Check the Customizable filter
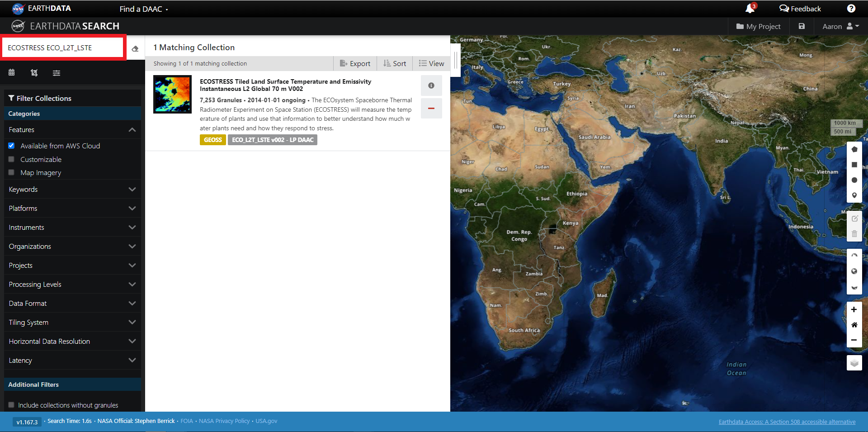 11,159
